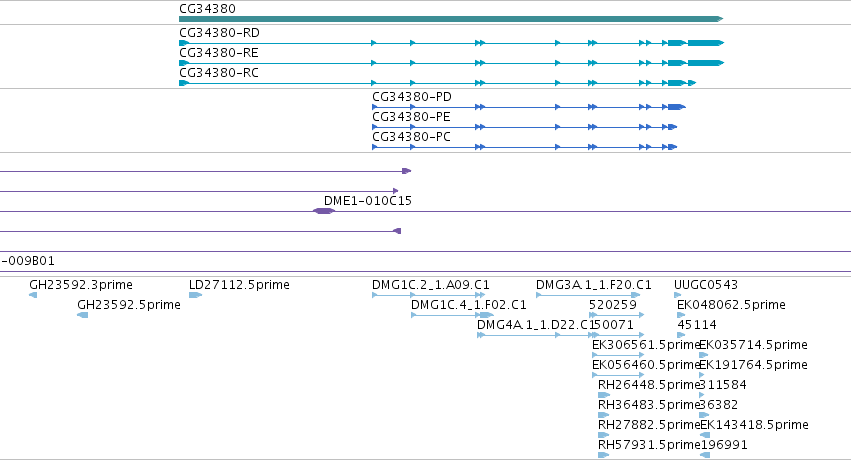Click protein feature CG34380-PC label
The height and width of the screenshot is (460, 851).
[x=411, y=137]
